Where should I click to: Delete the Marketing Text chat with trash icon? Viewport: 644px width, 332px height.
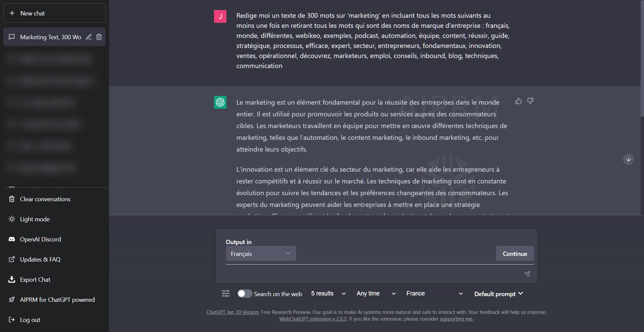99,37
